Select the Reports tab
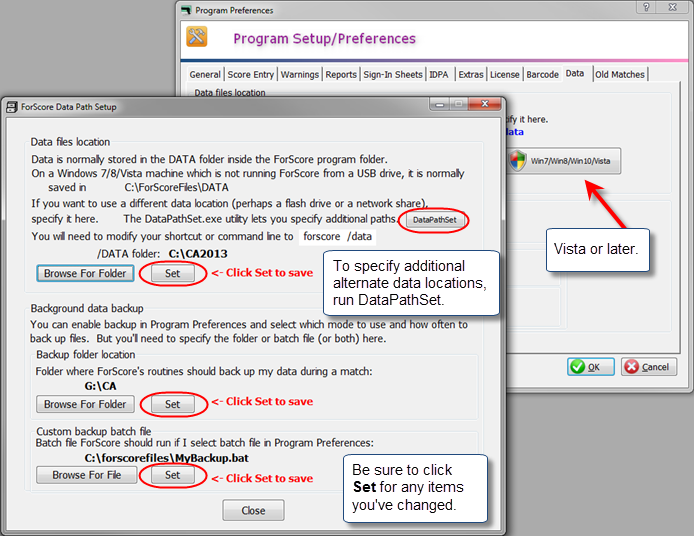 (x=341, y=74)
